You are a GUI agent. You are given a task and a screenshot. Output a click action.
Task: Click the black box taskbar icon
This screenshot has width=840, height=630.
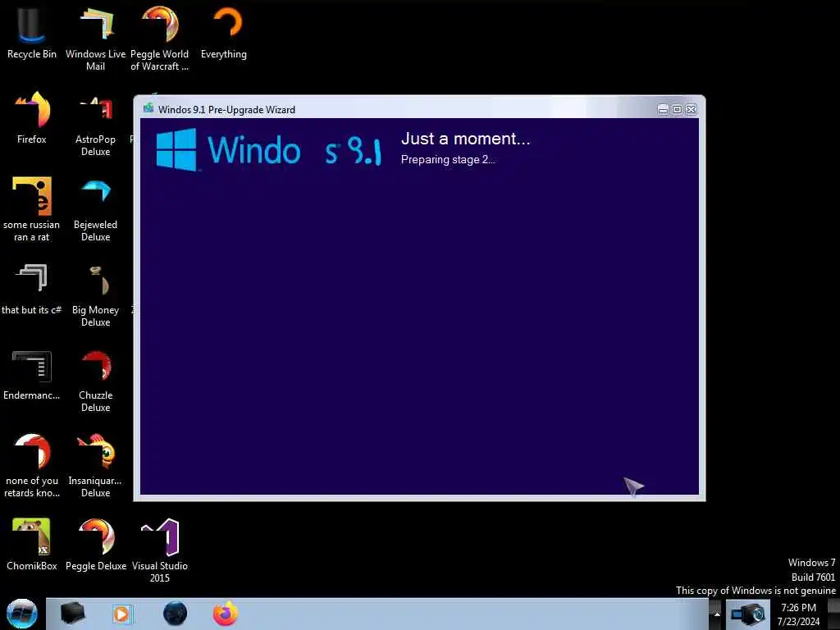tap(73, 614)
